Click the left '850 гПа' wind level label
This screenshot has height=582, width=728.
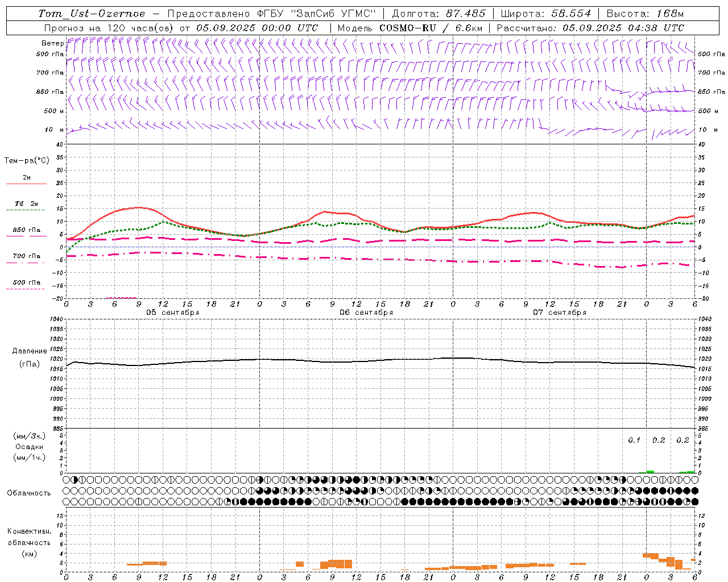point(50,92)
